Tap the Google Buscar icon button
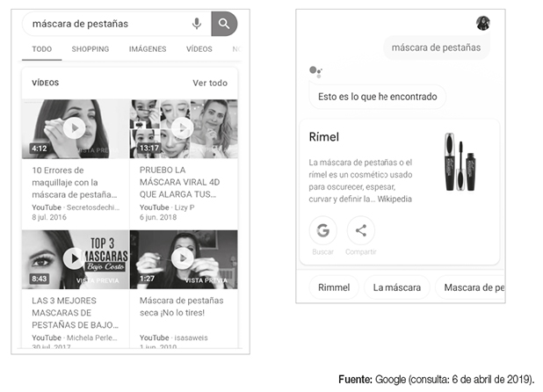 [322, 230]
